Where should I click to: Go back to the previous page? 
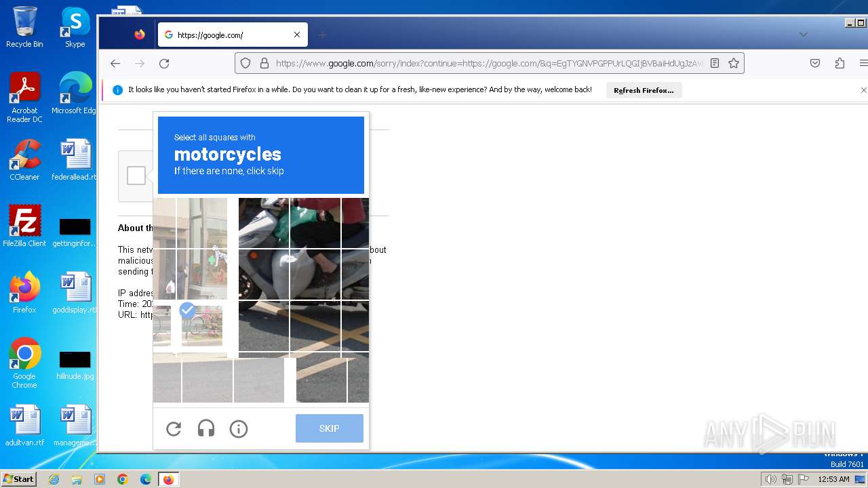tap(115, 63)
